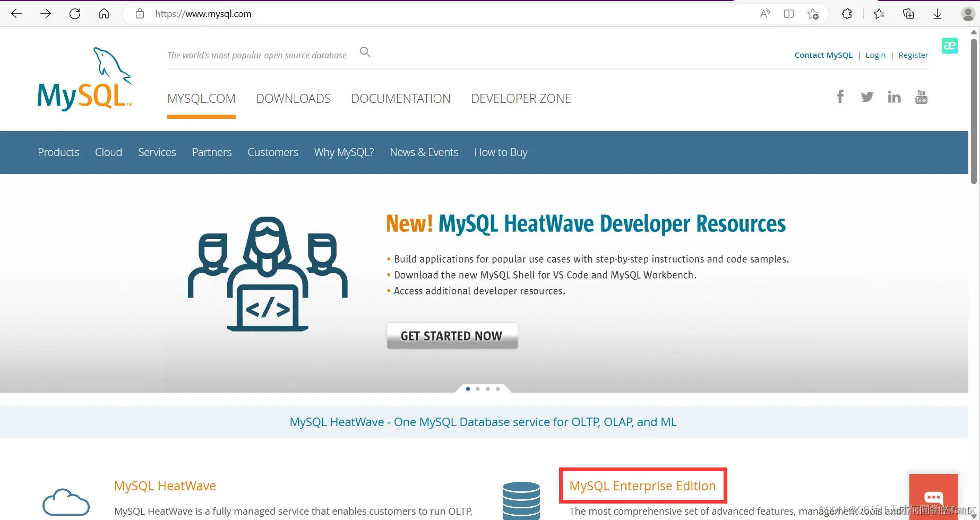Open site search magnifier icon
Viewport: 980px width, 520px height.
coord(365,52)
